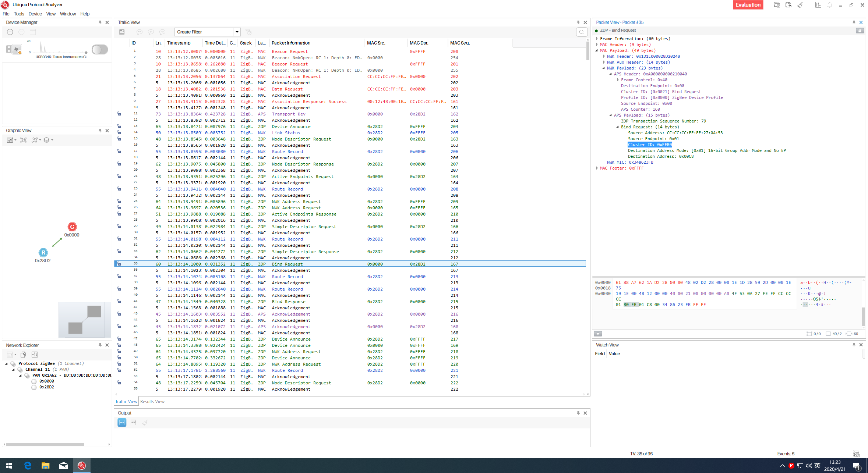Image resolution: width=868 pixels, height=473 pixels.
Task: Collapse the APS Payload node
Action: (x=611, y=115)
